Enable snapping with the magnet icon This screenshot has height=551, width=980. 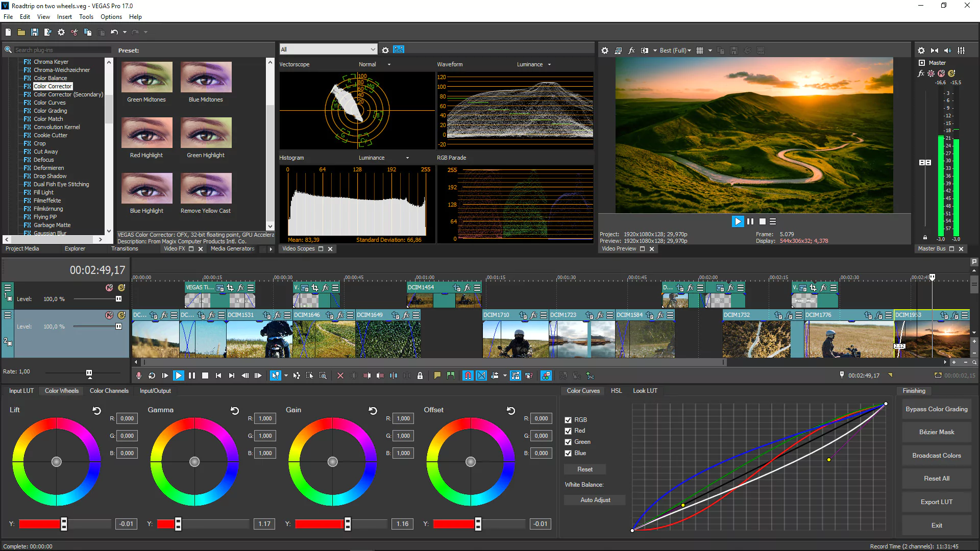[467, 375]
